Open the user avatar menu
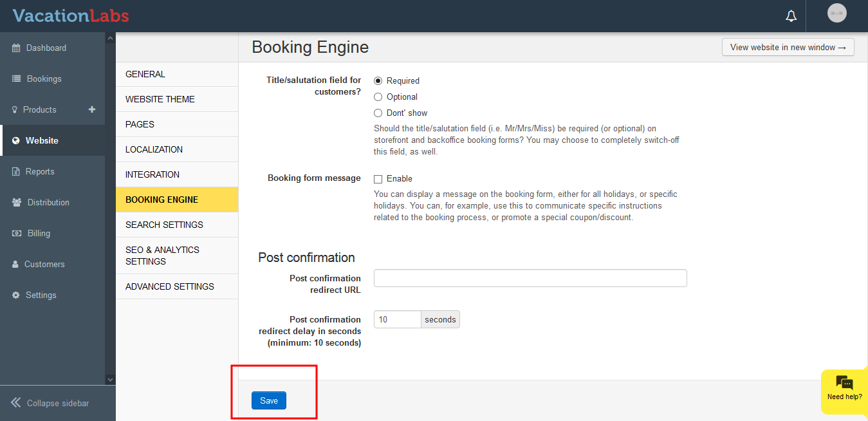The width and height of the screenshot is (868, 421). (x=836, y=14)
